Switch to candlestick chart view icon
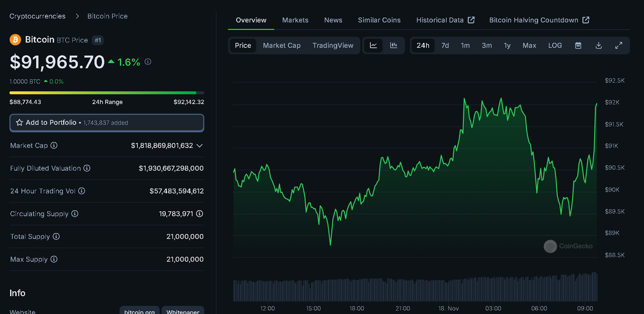The height and width of the screenshot is (314, 644). click(x=393, y=46)
